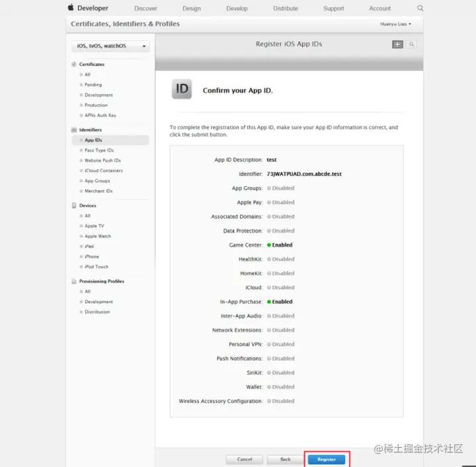Click the Wallet Disabled status
Screen dimensions: 476x467
pyautogui.click(x=280, y=387)
